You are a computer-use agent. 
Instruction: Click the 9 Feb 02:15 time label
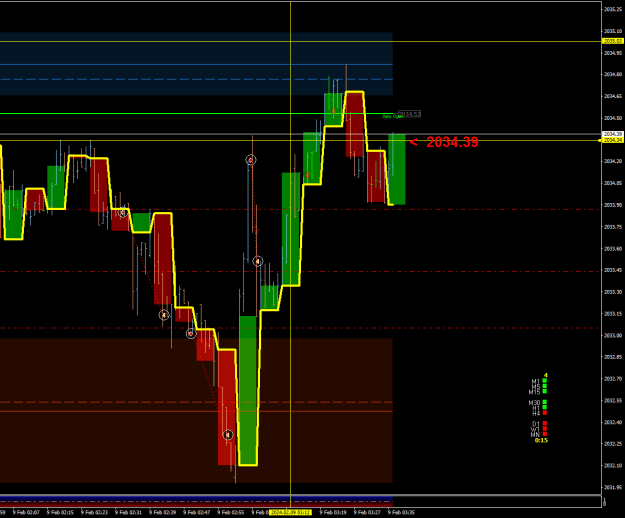60,512
